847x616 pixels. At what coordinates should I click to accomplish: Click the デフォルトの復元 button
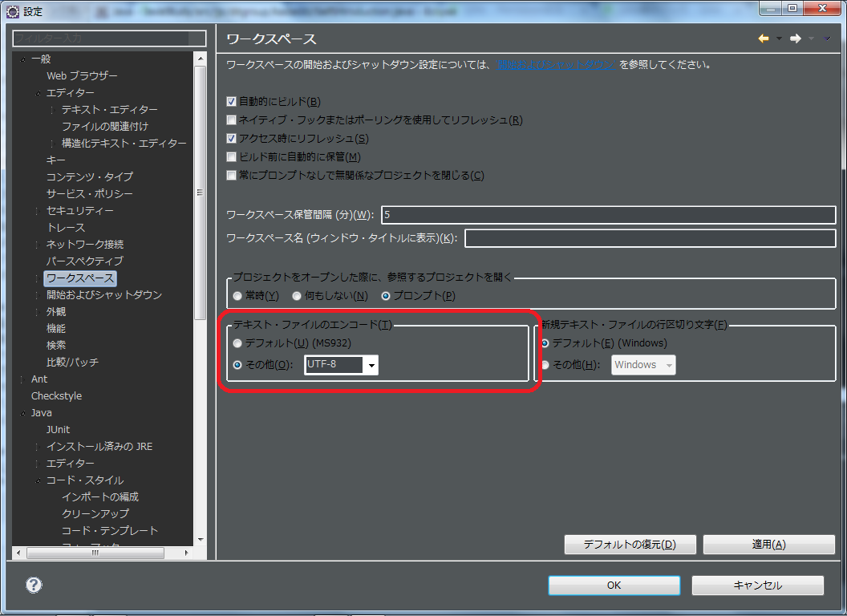click(630, 544)
